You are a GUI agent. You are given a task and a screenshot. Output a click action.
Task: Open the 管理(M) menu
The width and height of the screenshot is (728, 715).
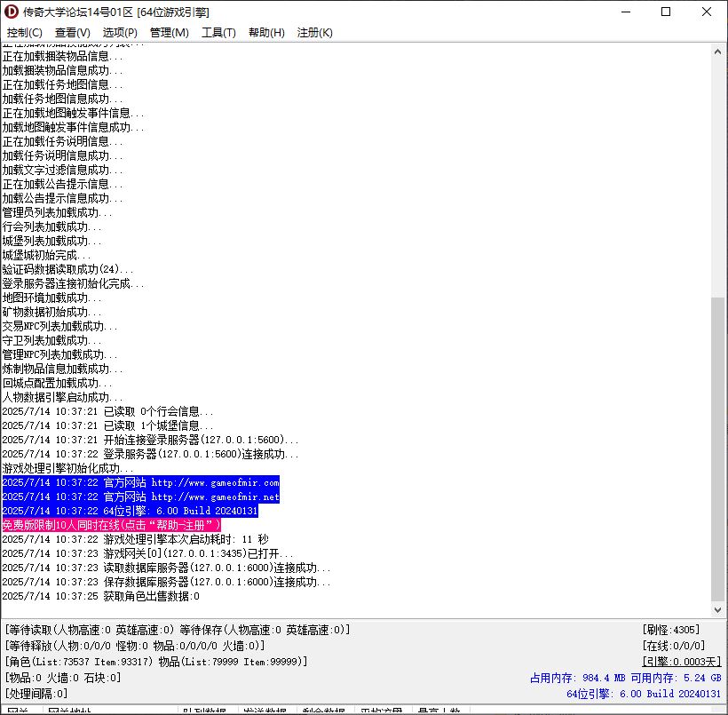click(x=169, y=33)
